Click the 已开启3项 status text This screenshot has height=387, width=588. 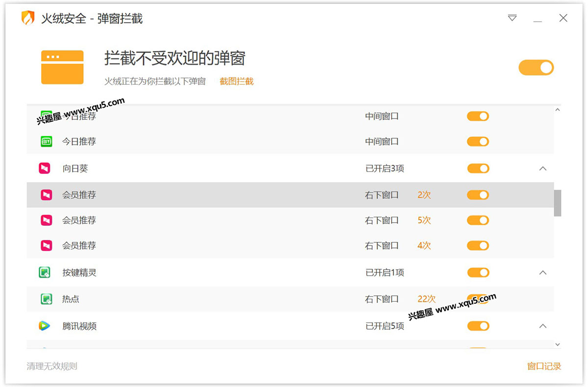(385, 169)
